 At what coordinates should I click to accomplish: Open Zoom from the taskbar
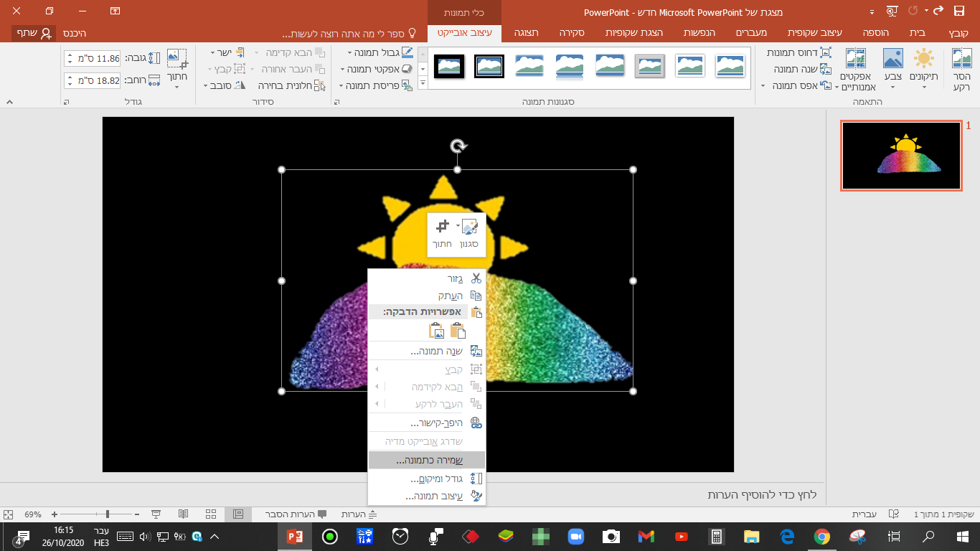(x=575, y=536)
